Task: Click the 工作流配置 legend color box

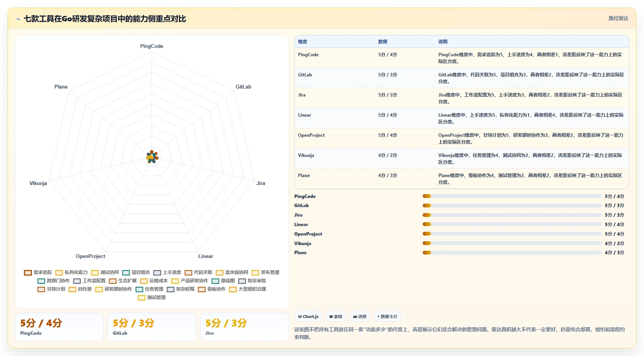Action: click(77, 281)
